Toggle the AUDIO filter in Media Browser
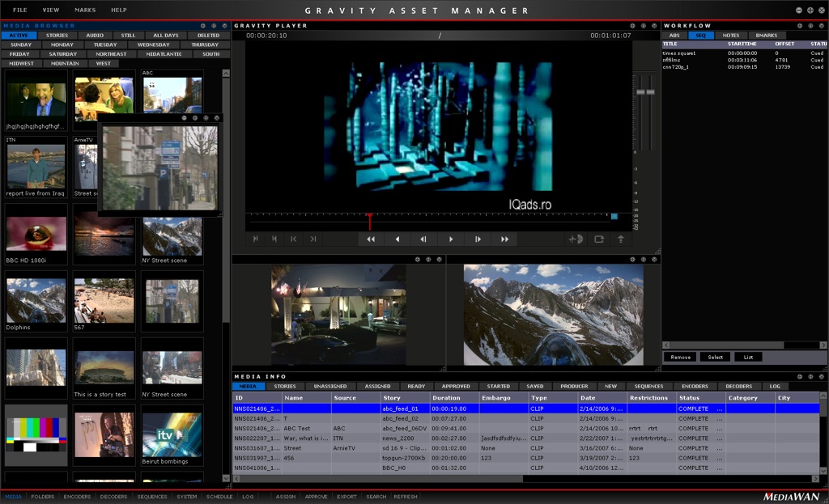The image size is (829, 504). [95, 36]
